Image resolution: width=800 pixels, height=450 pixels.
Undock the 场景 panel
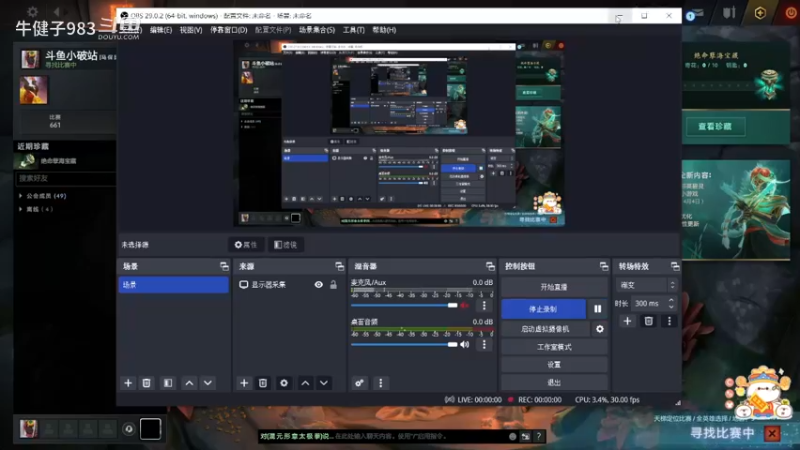tap(224, 266)
